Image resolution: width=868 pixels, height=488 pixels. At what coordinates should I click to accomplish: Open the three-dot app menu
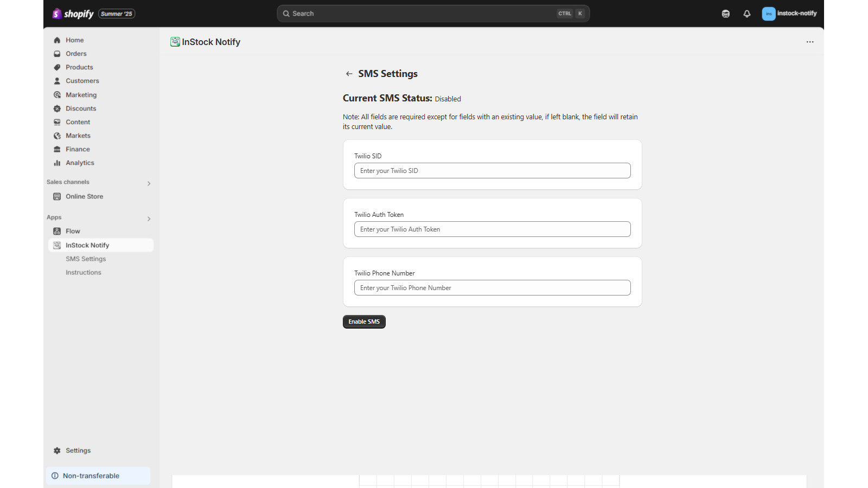(810, 42)
